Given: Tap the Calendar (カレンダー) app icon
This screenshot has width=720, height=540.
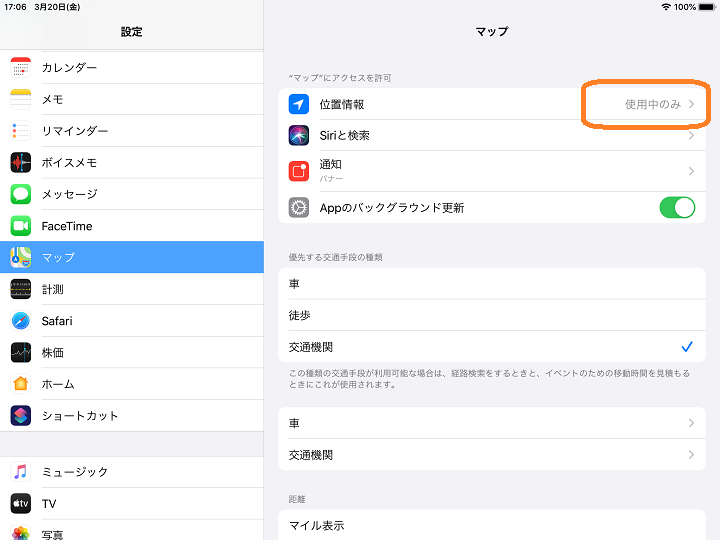Looking at the screenshot, I should click(21, 68).
